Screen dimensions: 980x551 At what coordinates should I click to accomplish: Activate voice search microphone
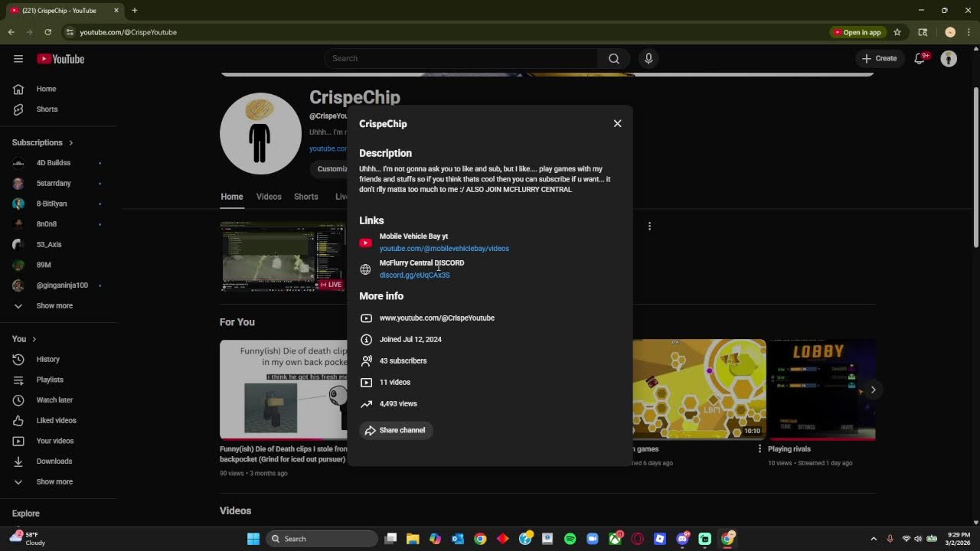point(648,58)
